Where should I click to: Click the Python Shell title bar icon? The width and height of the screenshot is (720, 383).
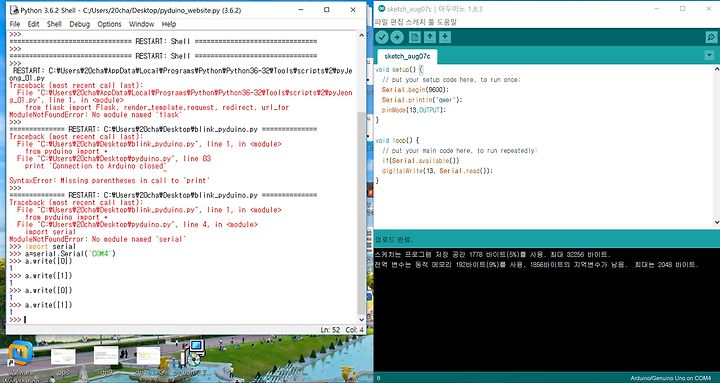pyautogui.click(x=14, y=10)
